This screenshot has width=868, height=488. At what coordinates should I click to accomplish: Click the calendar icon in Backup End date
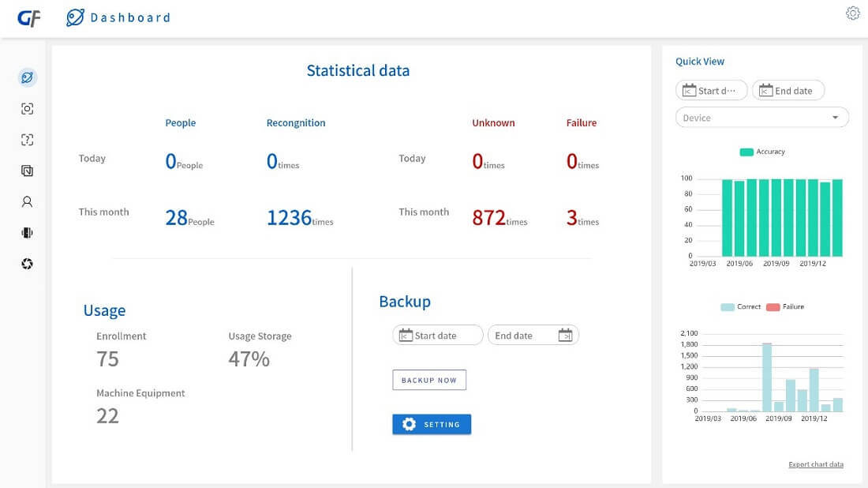(565, 335)
